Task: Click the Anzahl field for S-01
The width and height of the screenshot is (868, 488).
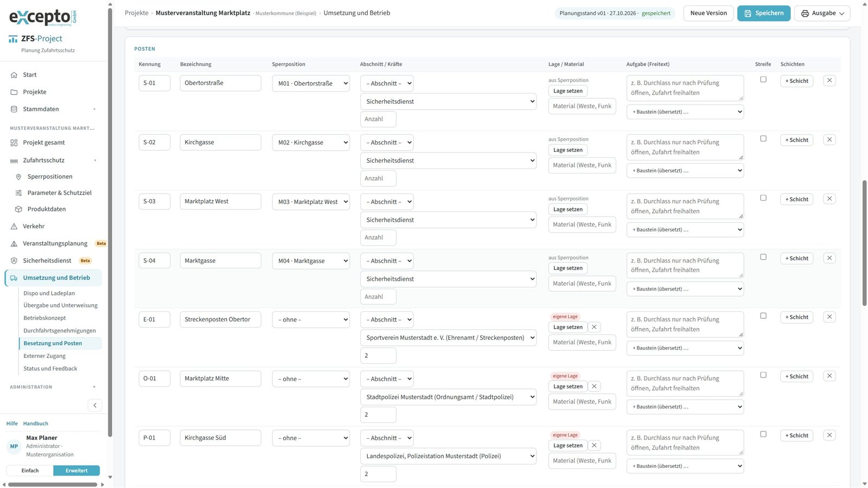Action: [x=378, y=119]
